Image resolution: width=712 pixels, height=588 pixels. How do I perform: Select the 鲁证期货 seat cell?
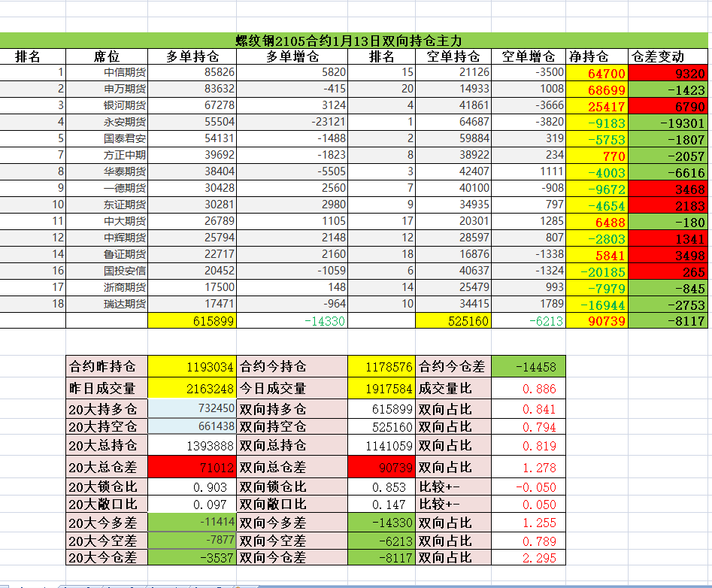coord(107,254)
